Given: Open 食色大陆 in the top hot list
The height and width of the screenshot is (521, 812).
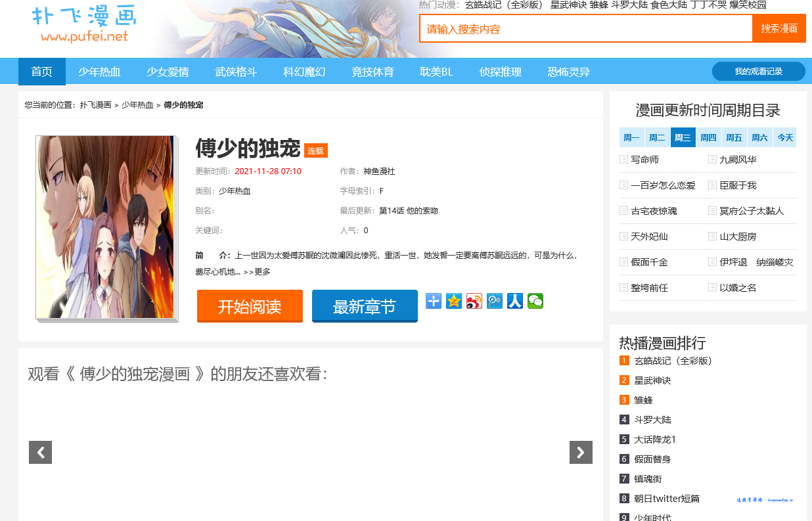Looking at the screenshot, I should coord(667,5).
